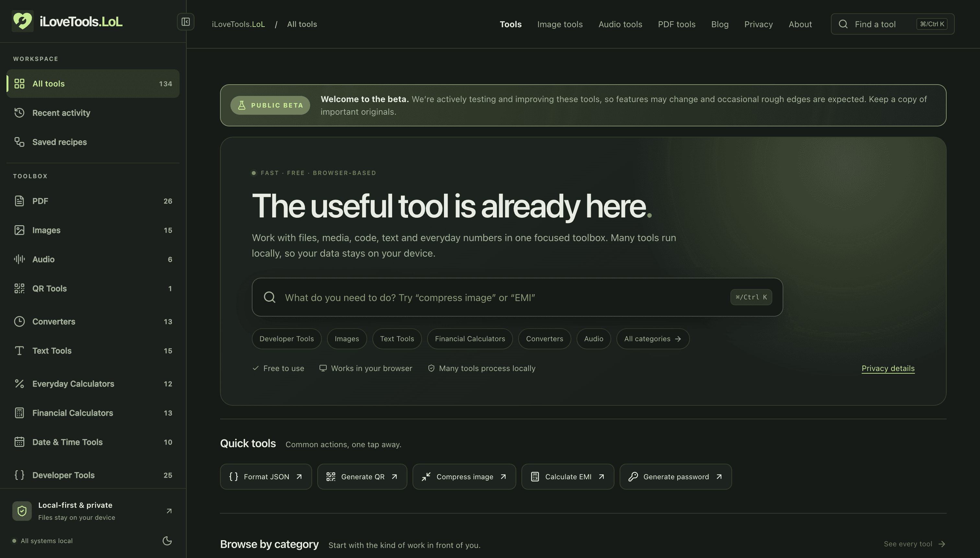The height and width of the screenshot is (558, 980).
Task: Click the 'All tools' breadcrumb text
Action: click(x=302, y=24)
